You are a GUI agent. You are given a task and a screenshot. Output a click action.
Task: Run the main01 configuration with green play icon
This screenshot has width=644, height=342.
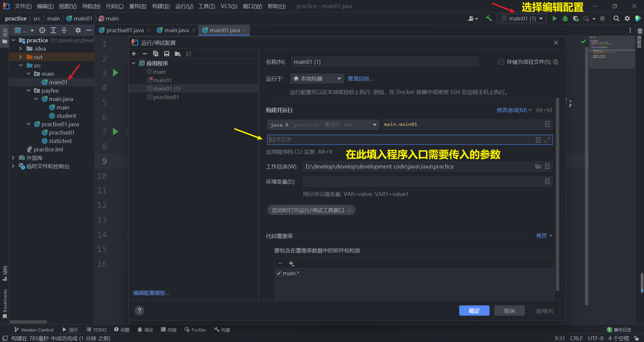[554, 18]
